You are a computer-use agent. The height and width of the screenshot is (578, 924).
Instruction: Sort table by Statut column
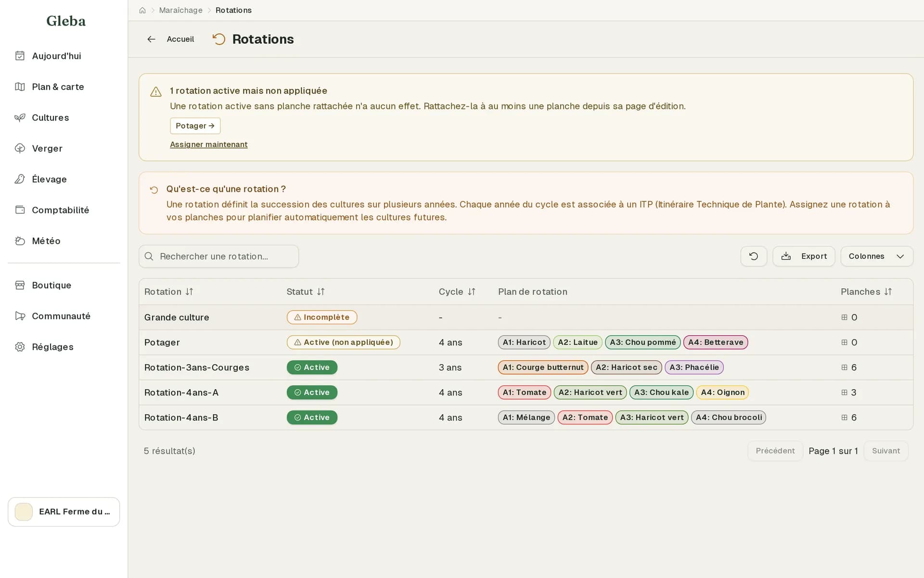click(x=306, y=291)
